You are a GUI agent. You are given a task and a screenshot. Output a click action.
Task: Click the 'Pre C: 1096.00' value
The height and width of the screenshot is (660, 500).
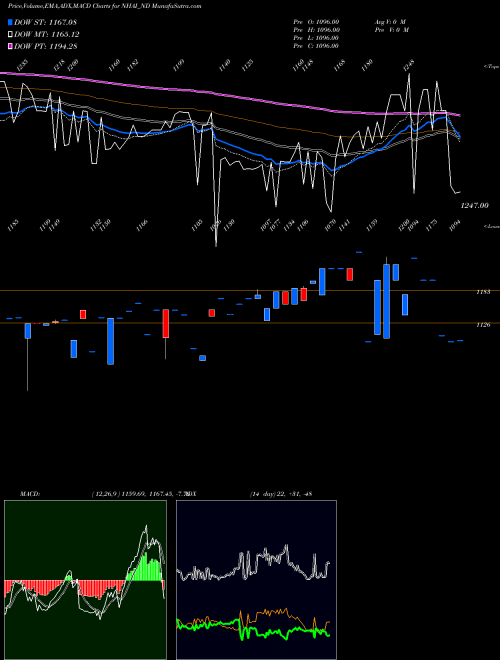[316, 46]
